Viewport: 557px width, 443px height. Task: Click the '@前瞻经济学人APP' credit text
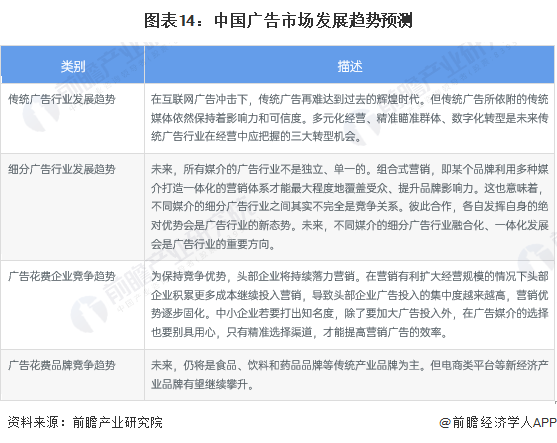pyautogui.click(x=498, y=422)
